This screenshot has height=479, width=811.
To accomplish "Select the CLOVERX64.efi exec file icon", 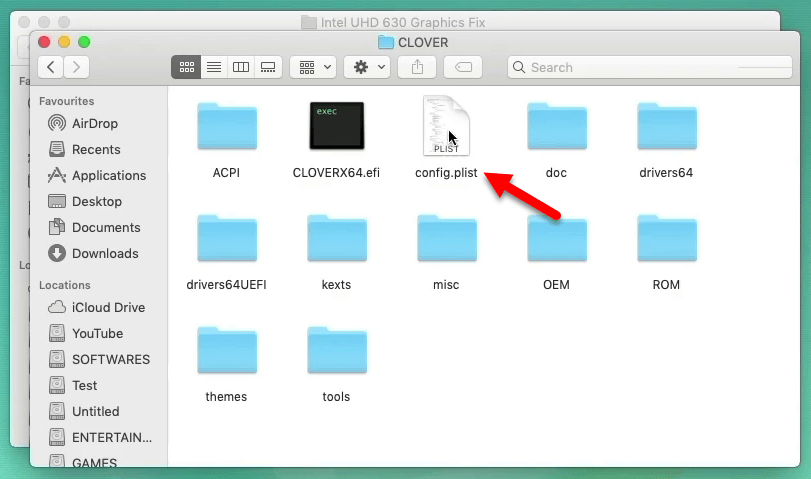I will click(x=337, y=126).
